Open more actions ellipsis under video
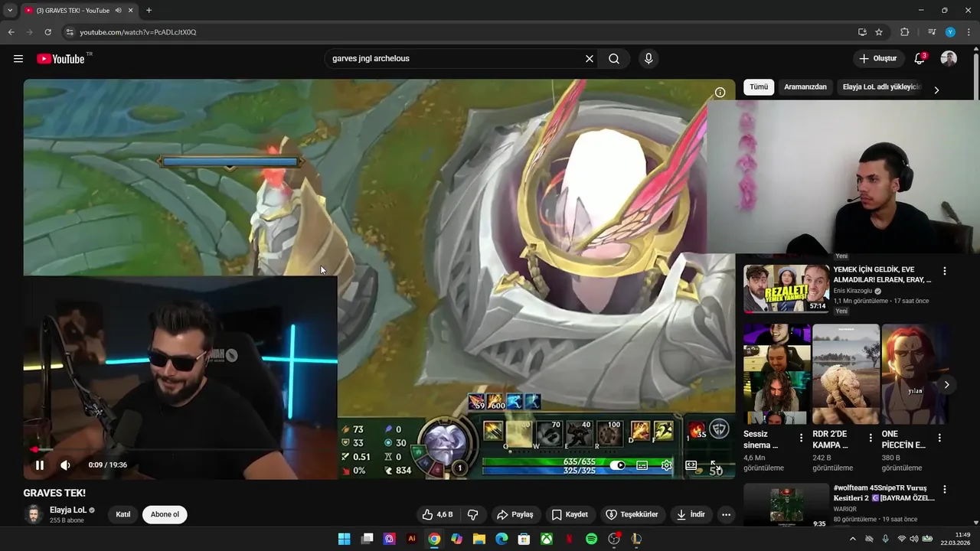This screenshot has height=551, width=980. click(726, 514)
